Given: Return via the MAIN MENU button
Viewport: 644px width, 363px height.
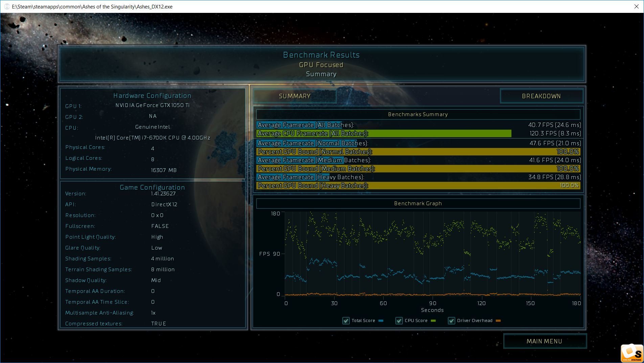Looking at the screenshot, I should pos(545,341).
